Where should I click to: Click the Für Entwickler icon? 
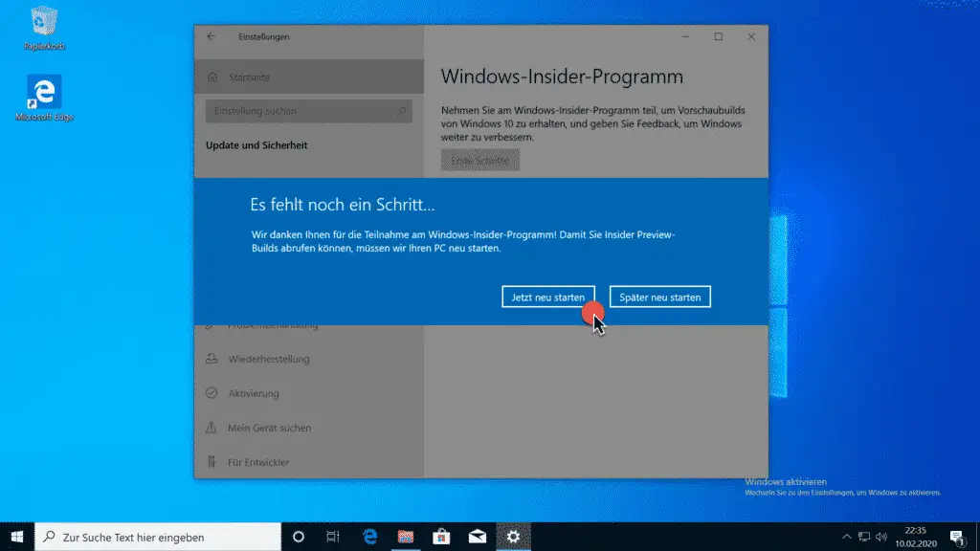click(212, 462)
